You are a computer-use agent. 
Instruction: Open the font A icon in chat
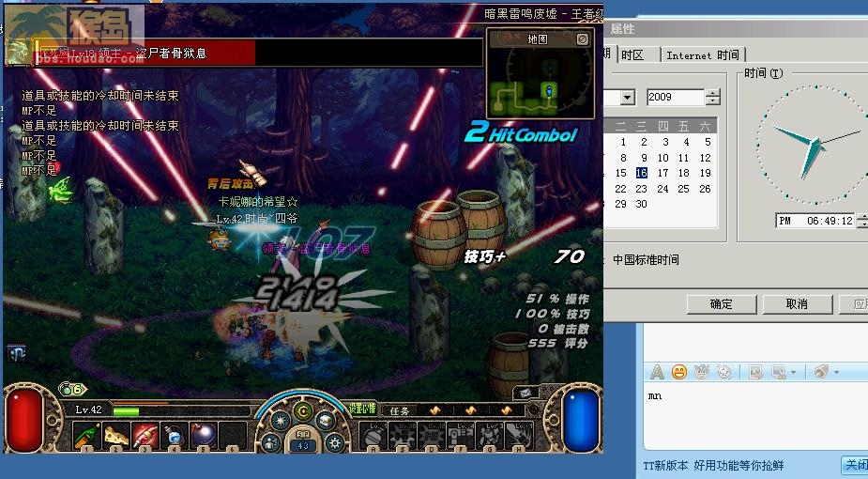[x=657, y=372]
